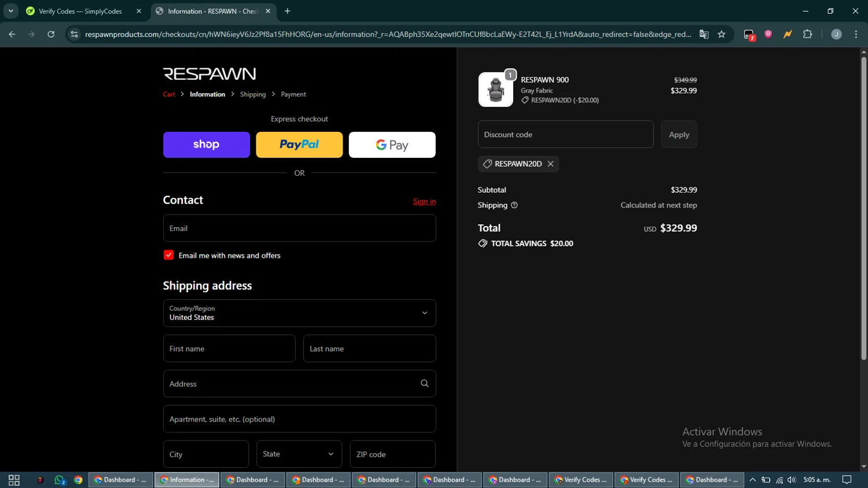Open the Windows Task View icon
868x488 pixels.
coord(14,480)
